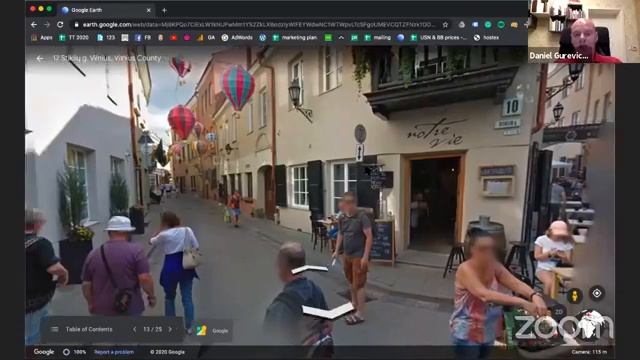Switch view with the 2D button

click(x=558, y=312)
